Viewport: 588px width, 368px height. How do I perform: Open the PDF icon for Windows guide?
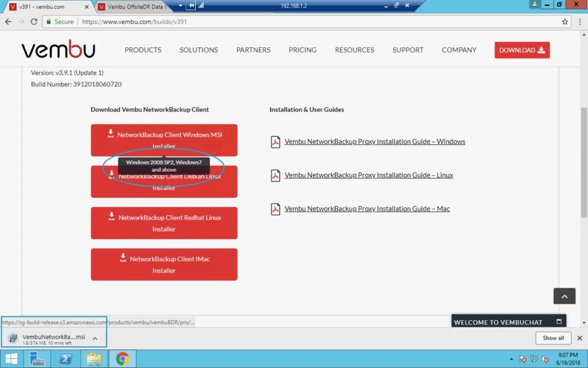click(275, 142)
